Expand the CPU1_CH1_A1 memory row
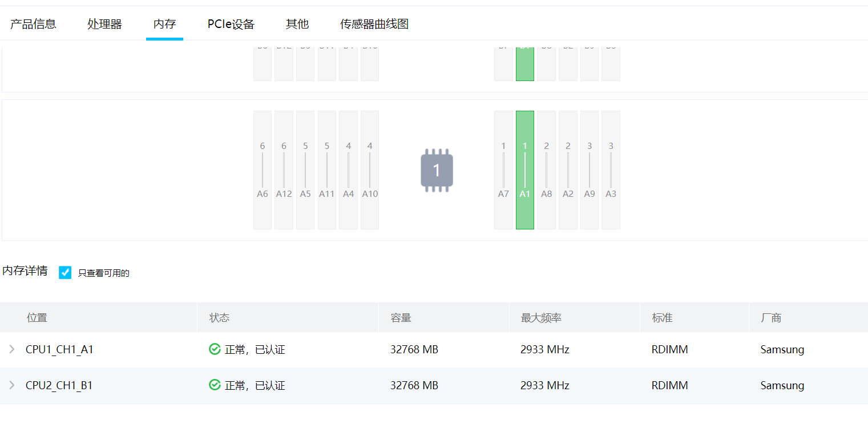Viewport: 868px width, 428px height. (x=12, y=349)
